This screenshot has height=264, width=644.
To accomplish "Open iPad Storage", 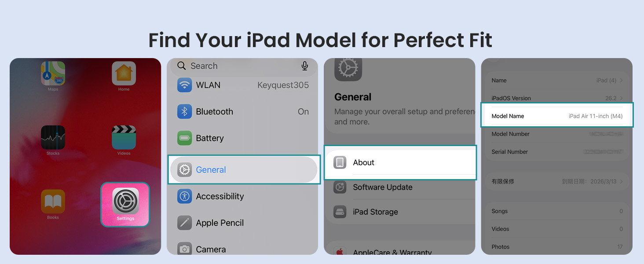I will click(x=400, y=212).
